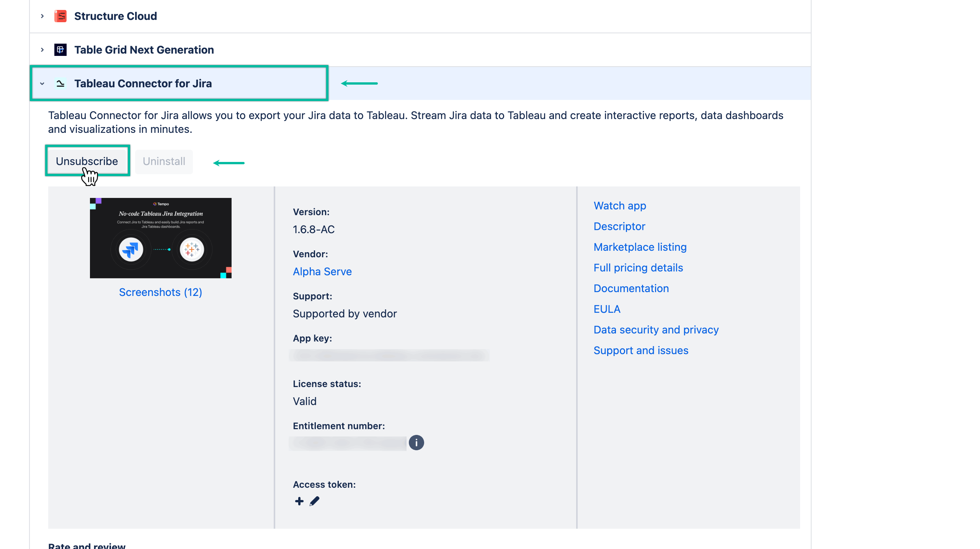
Task: Open the Documentation page
Action: 631,288
